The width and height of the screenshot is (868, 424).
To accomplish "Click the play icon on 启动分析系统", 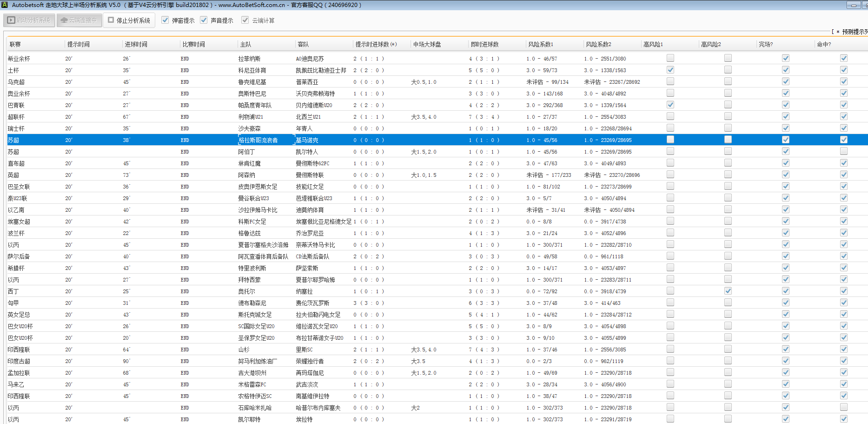I will 11,20.
